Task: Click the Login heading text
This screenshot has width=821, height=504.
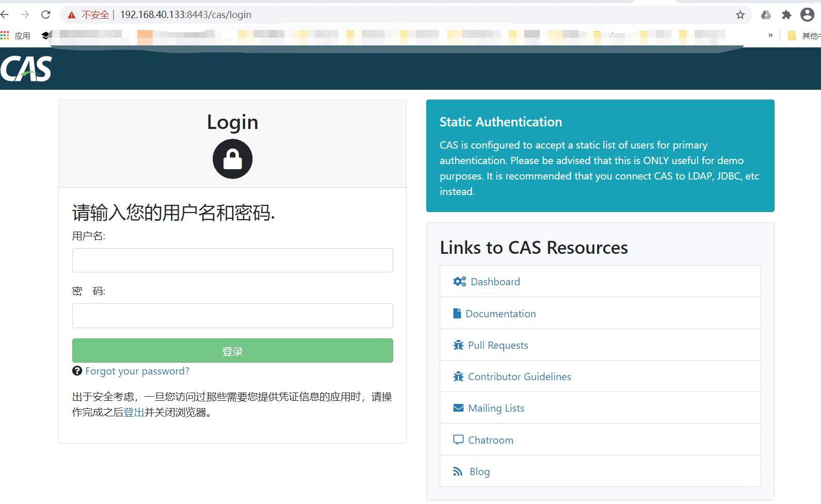Action: (x=233, y=122)
